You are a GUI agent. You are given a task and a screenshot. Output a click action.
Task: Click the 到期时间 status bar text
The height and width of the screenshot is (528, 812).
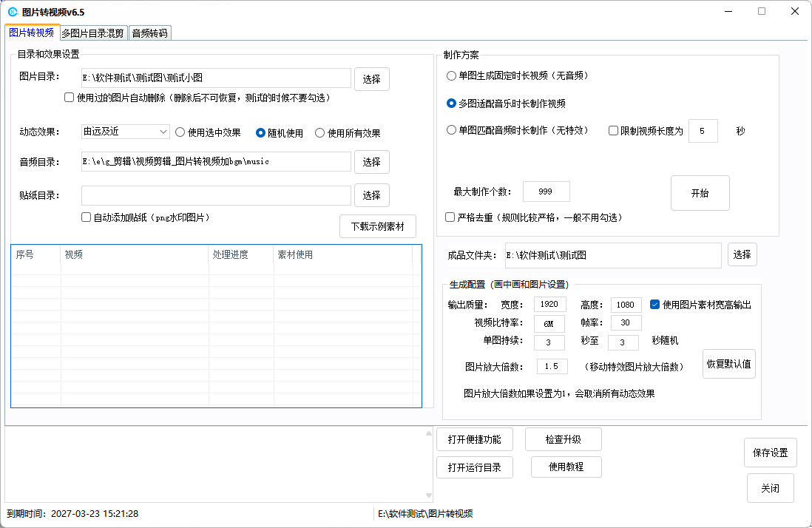[72, 513]
